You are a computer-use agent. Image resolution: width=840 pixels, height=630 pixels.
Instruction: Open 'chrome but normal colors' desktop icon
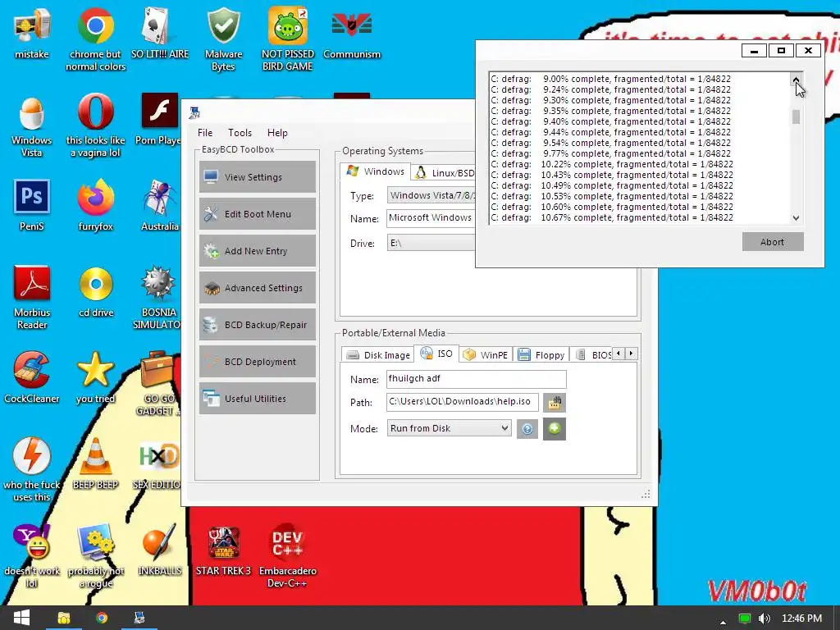click(x=95, y=39)
